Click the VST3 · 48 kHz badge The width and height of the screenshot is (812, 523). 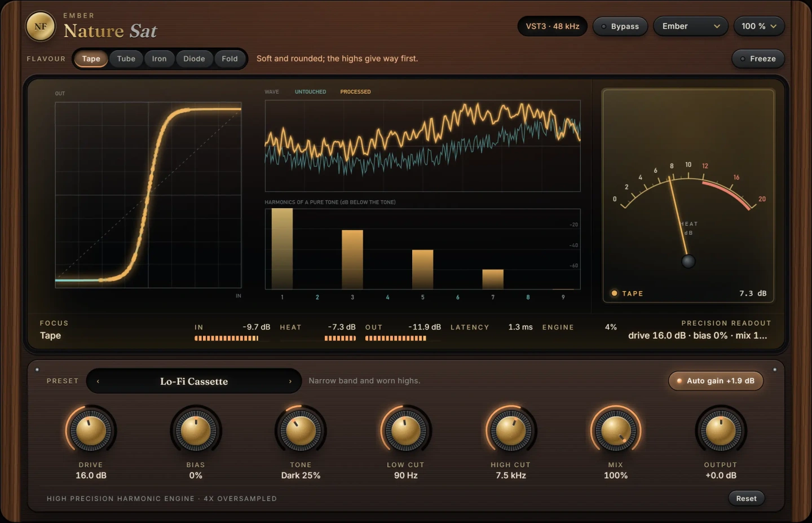(x=553, y=27)
